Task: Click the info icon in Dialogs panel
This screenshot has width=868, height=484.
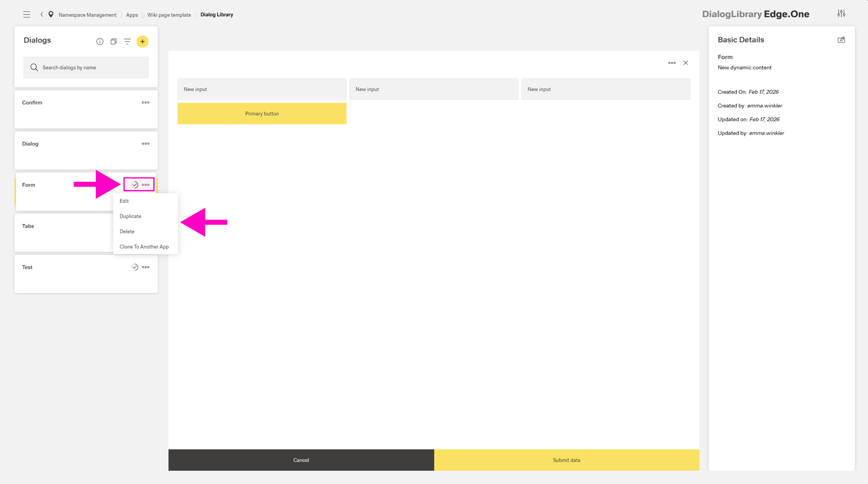Action: [x=100, y=42]
